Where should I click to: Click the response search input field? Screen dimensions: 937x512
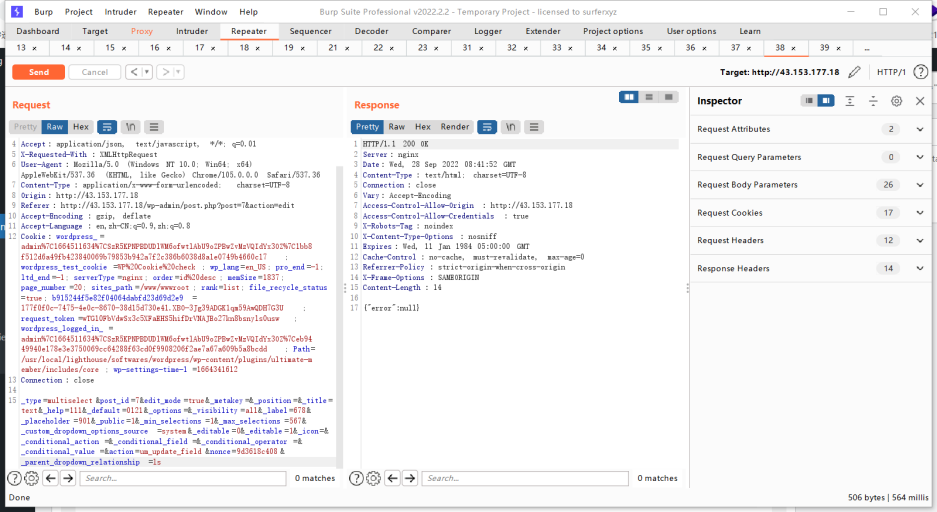(525, 478)
